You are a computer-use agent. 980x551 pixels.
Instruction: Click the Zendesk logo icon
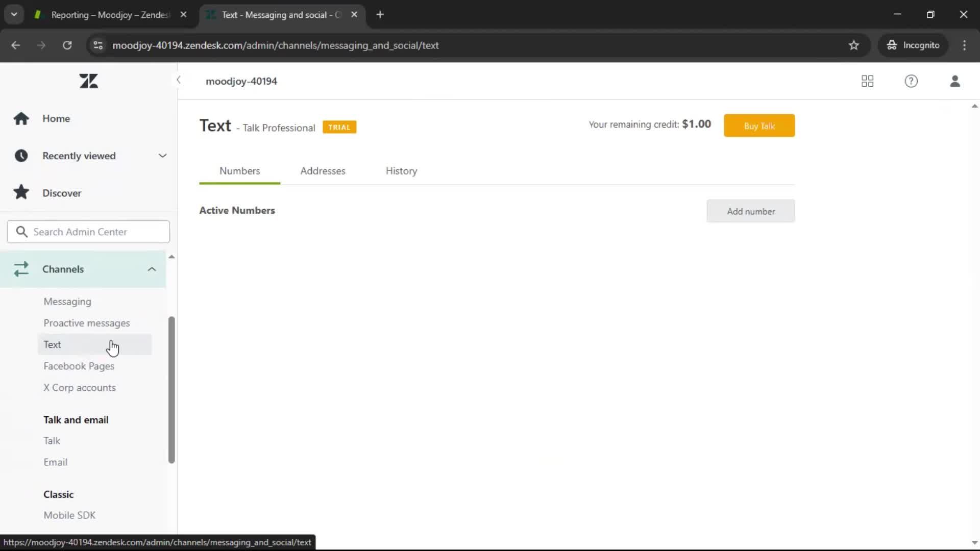click(x=88, y=81)
